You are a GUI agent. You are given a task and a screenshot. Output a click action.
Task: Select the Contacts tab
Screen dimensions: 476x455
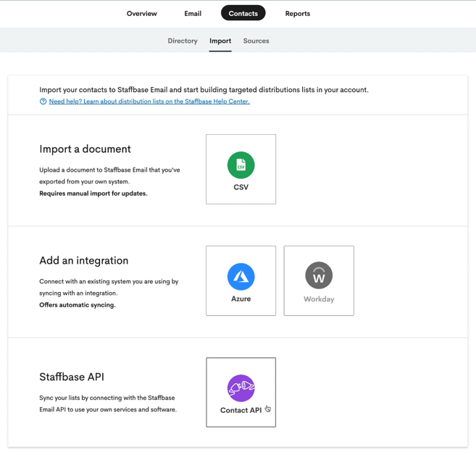[x=243, y=13]
